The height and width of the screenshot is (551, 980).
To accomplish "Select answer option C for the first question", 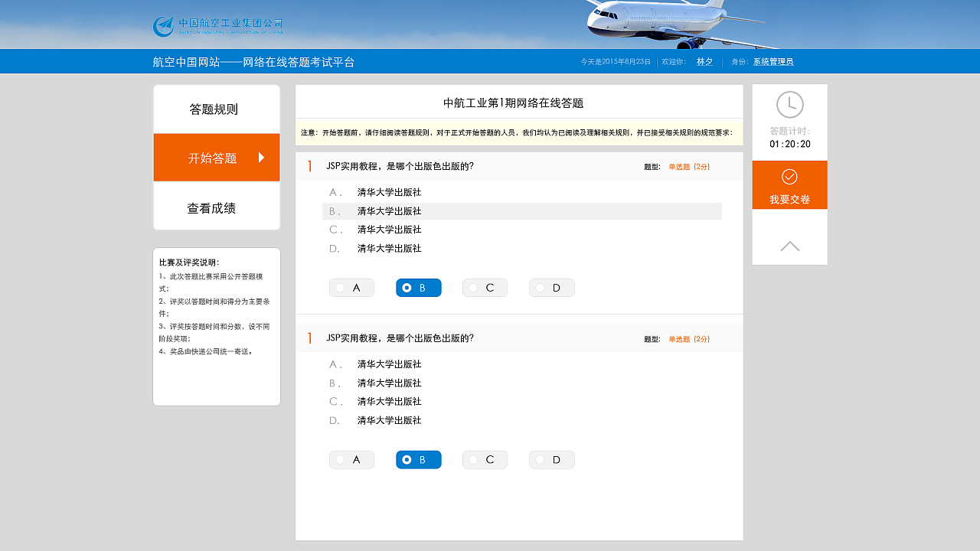I will coord(485,287).
